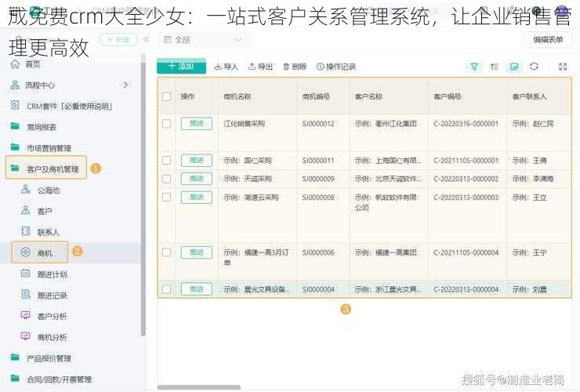Click the sort icon in the toolbar
This screenshot has width=580, height=392.
pos(495,67)
